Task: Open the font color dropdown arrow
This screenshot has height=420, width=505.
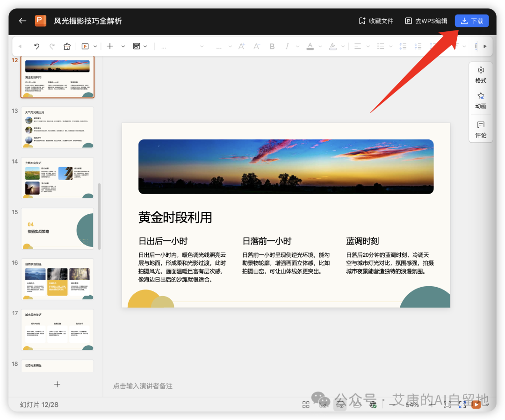Action: pos(320,46)
